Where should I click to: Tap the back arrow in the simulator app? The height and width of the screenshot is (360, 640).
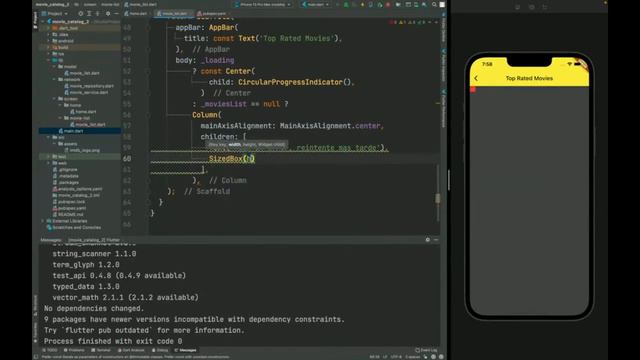[476, 78]
